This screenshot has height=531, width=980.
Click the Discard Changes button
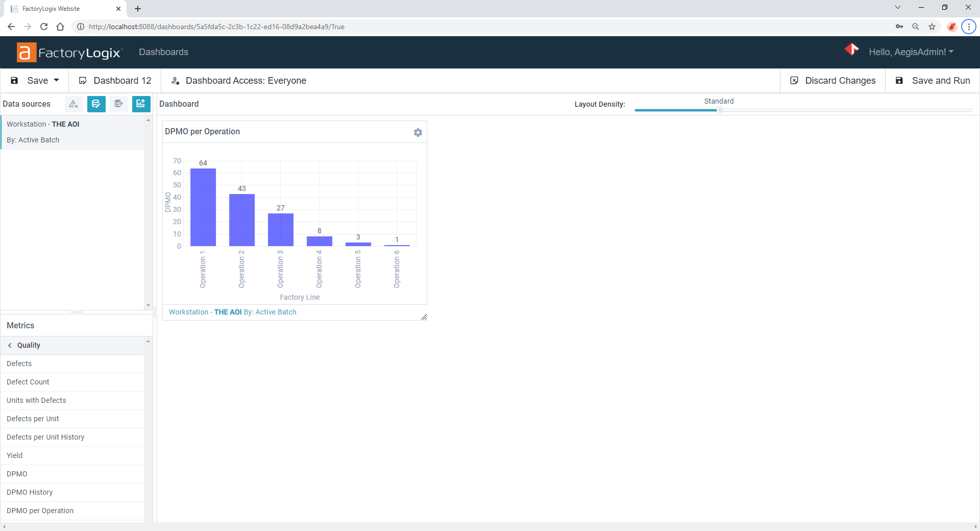pos(833,81)
